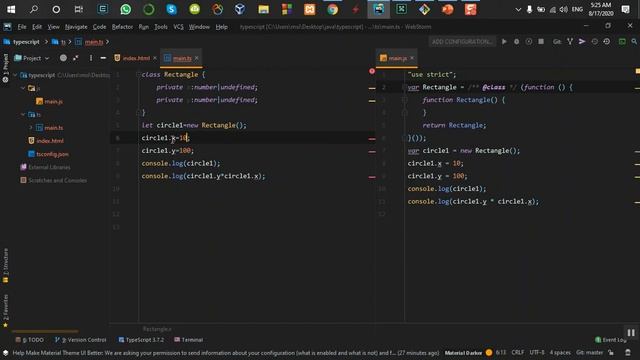640x360 pixels.
Task: Toggle Project side tab on left edge
Action: click(5, 68)
